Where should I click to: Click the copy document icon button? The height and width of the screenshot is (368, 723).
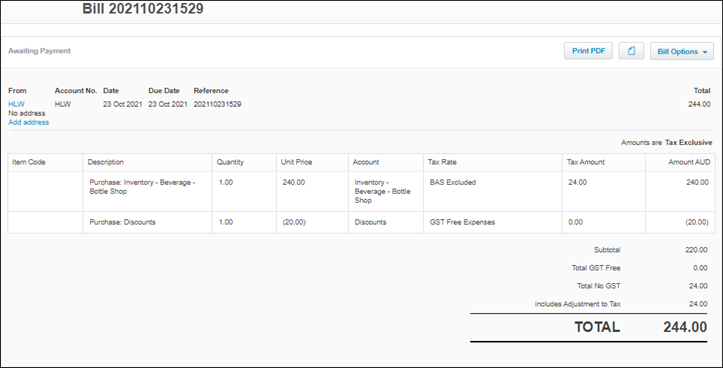(x=631, y=51)
